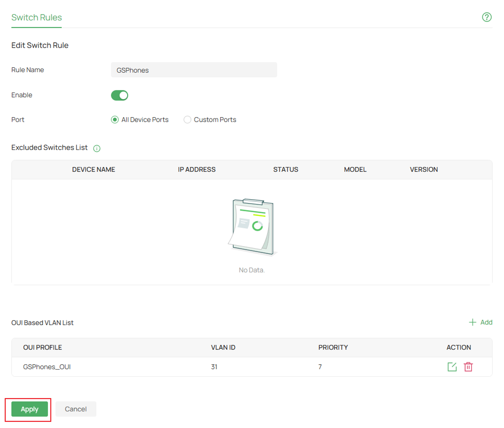504x428 pixels.
Task: Click the VLAN ID column header
Action: pos(223,348)
